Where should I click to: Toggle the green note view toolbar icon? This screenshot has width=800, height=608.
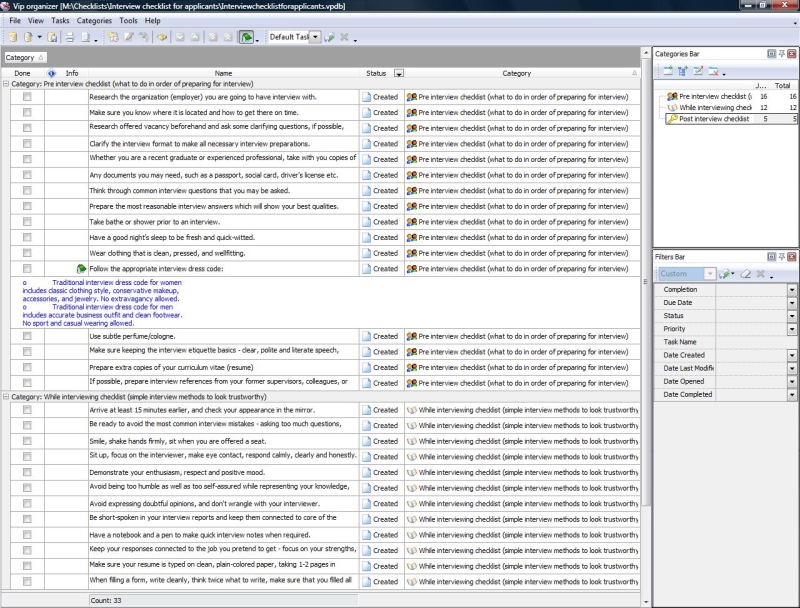click(246, 37)
